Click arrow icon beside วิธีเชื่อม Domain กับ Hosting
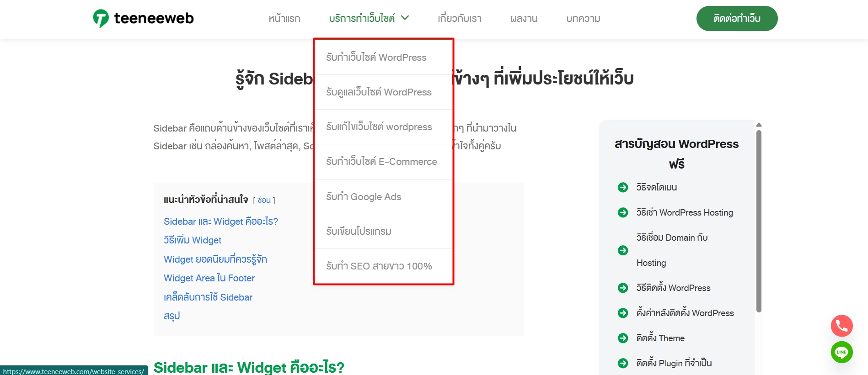This screenshot has height=375, width=868. (623, 250)
